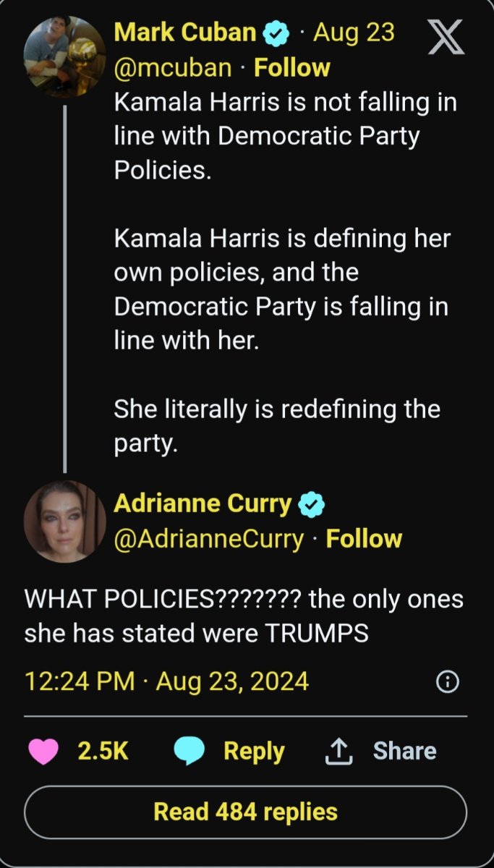Click the Aug 23 date on quoted tweet

coord(354,33)
